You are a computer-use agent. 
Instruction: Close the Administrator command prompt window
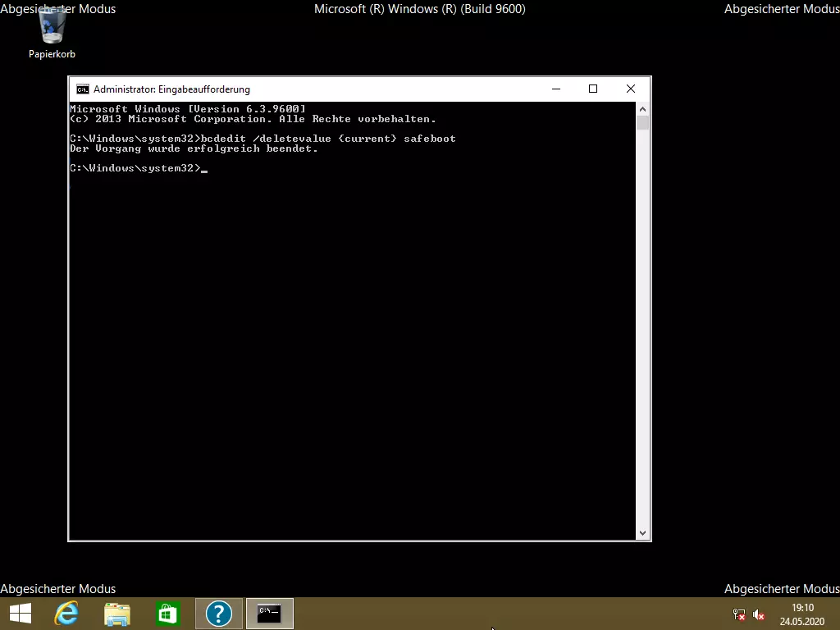[630, 89]
